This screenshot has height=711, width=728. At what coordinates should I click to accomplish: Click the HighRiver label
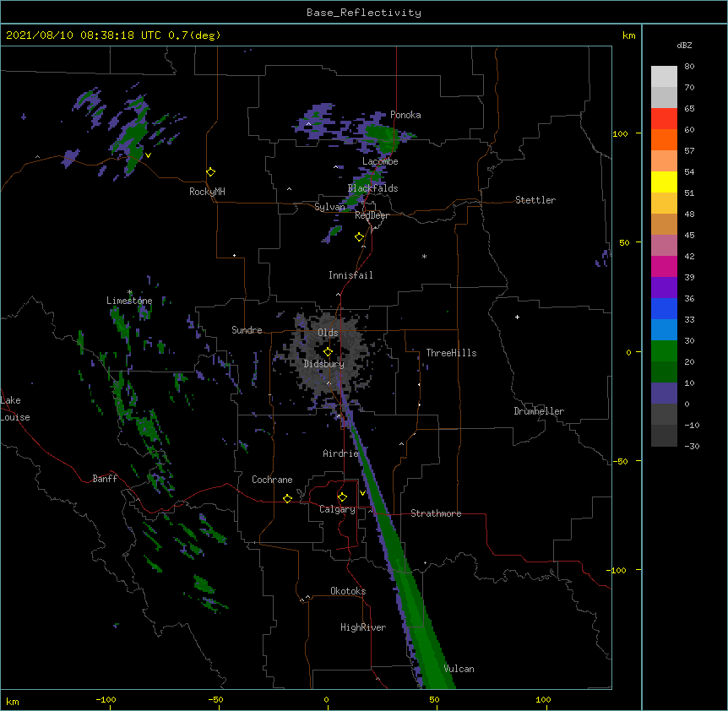coord(363,627)
